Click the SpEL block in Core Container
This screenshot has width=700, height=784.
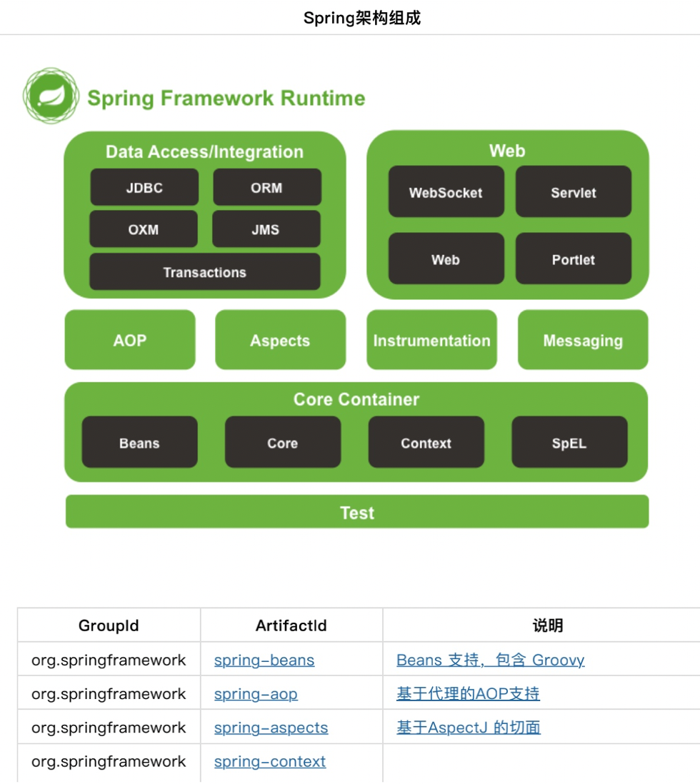tap(569, 442)
